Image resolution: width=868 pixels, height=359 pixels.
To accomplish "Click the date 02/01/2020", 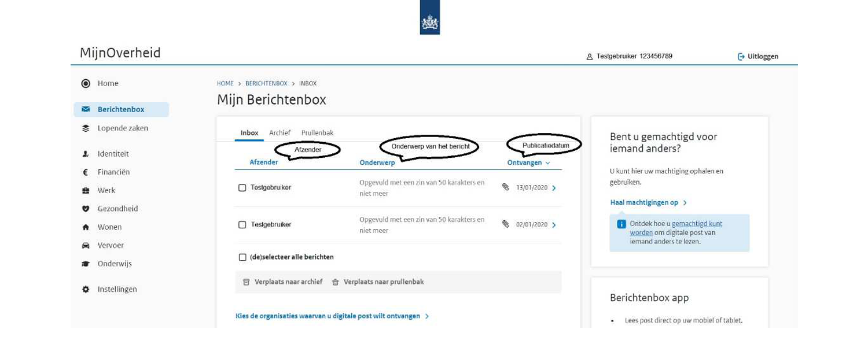I will pyautogui.click(x=532, y=225).
